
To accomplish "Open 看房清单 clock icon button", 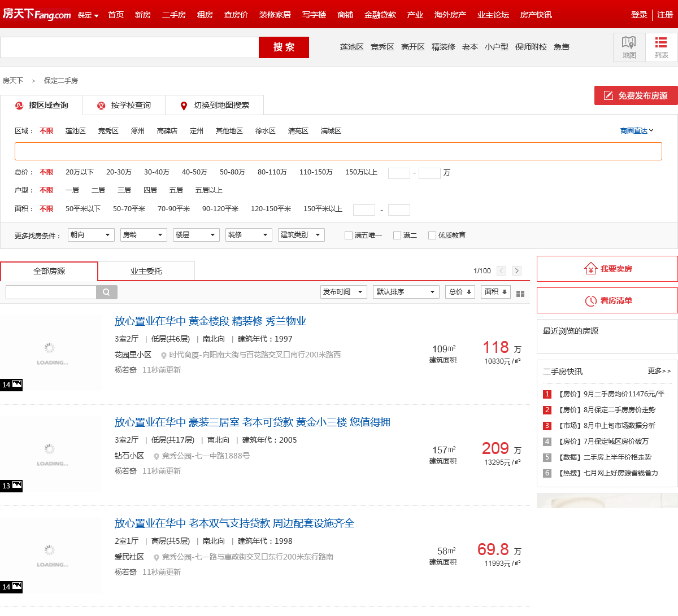I will 607,300.
